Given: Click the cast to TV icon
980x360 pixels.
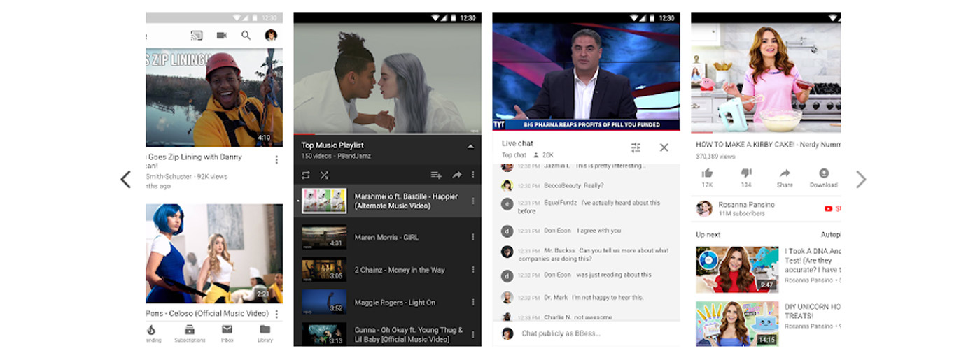Looking at the screenshot, I should pyautogui.click(x=197, y=35).
